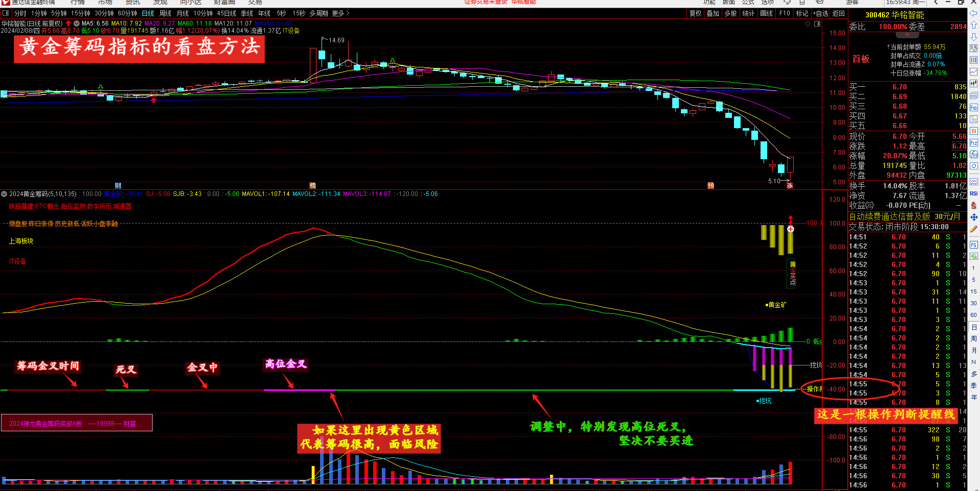Open the 公式 menu
This screenshot has width=980, height=491.
pos(748,3)
